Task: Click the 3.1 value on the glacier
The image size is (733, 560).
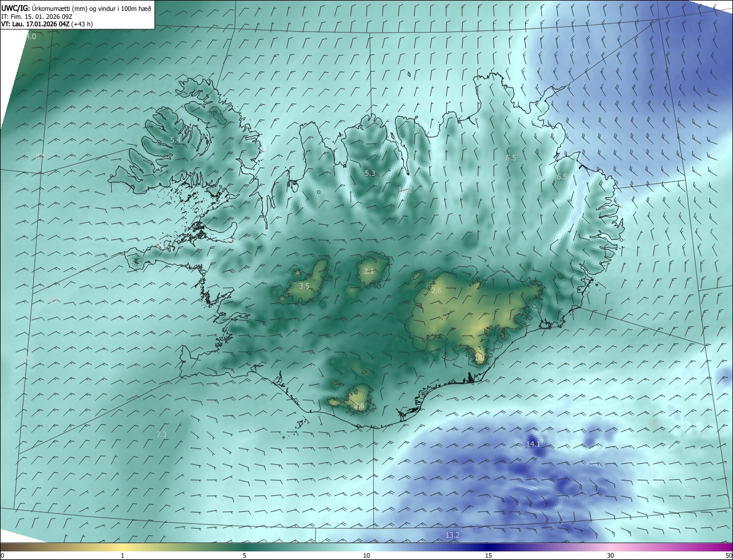Action: point(369,271)
